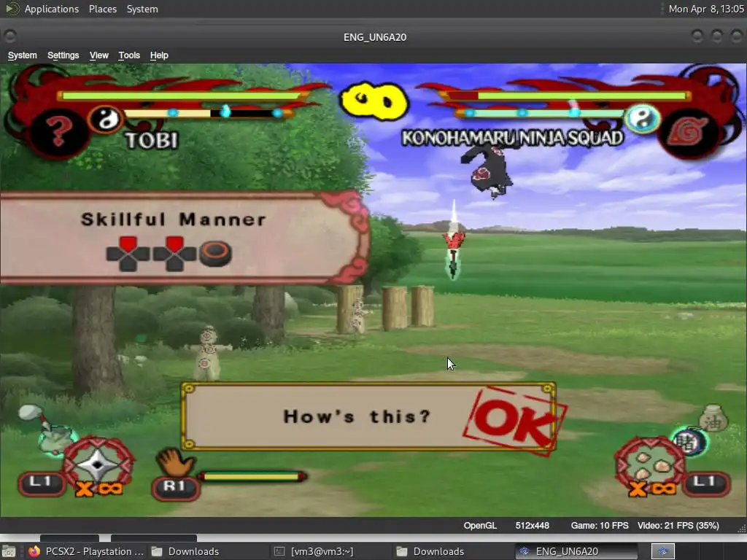Click the first D-pad up icon in combo
Image resolution: width=747 pixels, height=560 pixels.
pos(128,254)
